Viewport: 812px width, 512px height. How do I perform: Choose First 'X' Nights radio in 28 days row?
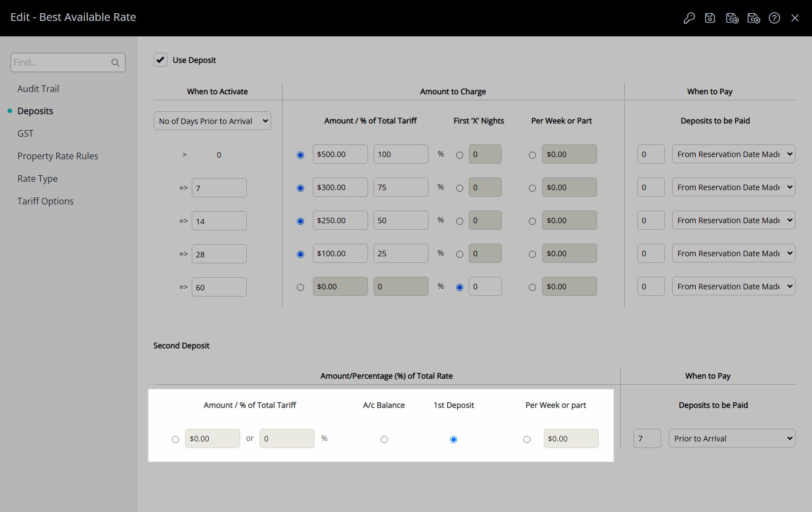coord(459,254)
